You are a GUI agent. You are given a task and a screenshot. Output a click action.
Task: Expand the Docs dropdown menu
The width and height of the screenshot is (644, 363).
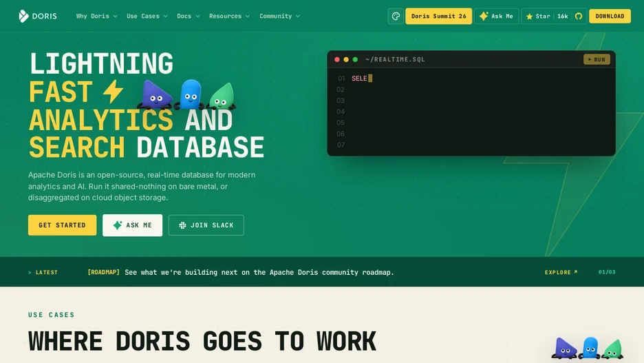tap(189, 16)
